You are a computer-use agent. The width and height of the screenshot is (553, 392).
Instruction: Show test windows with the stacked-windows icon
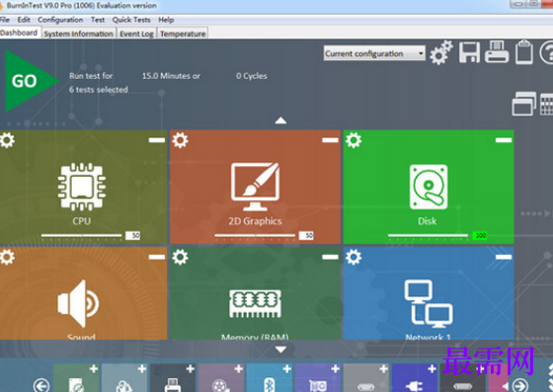point(524,104)
